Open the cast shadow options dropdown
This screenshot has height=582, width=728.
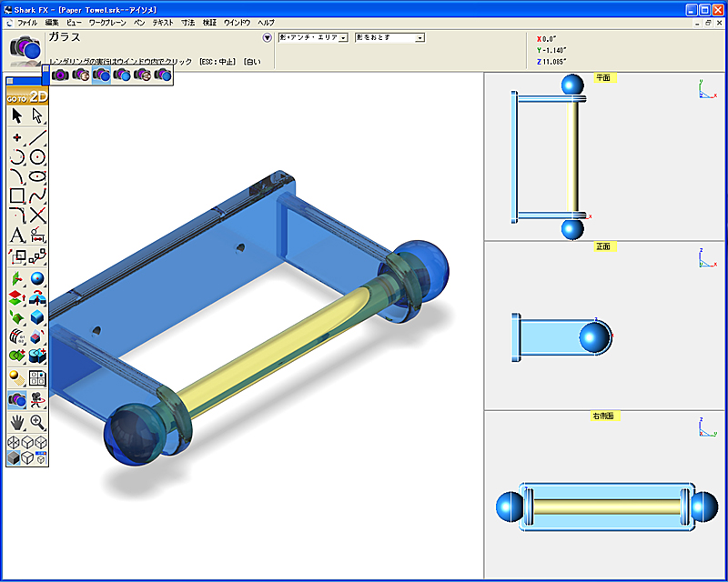pyautogui.click(x=389, y=37)
